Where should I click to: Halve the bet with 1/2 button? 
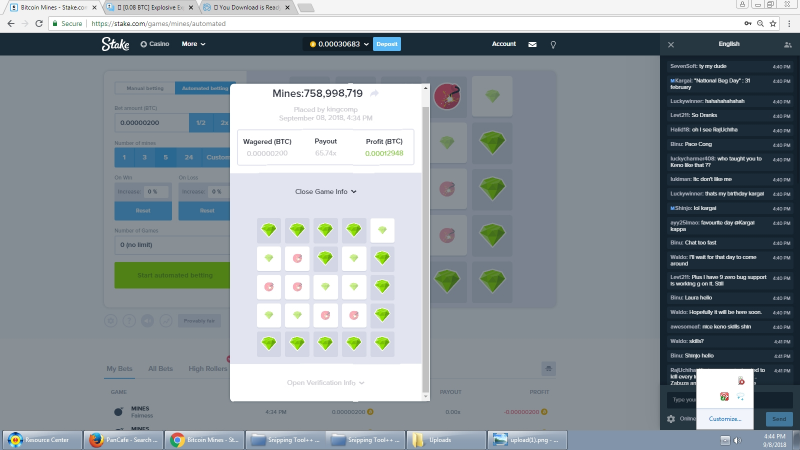[201, 123]
